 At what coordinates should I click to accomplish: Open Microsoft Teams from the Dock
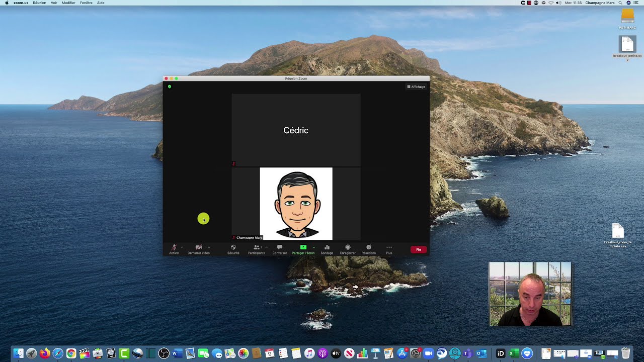(467, 353)
